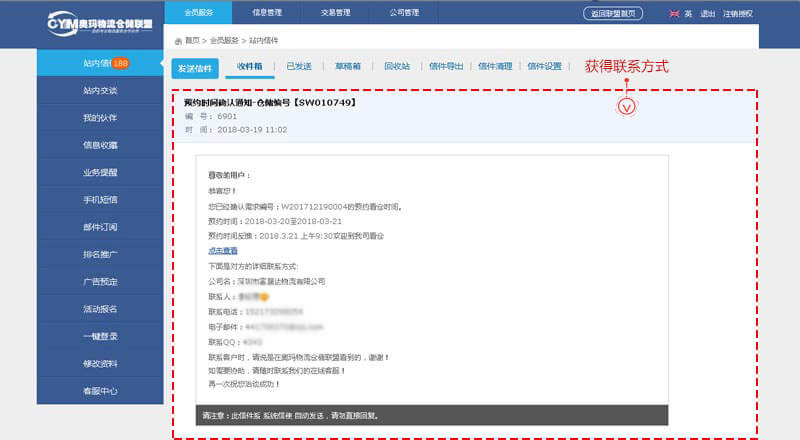Switch to the 信息管理 top menu

click(269, 13)
